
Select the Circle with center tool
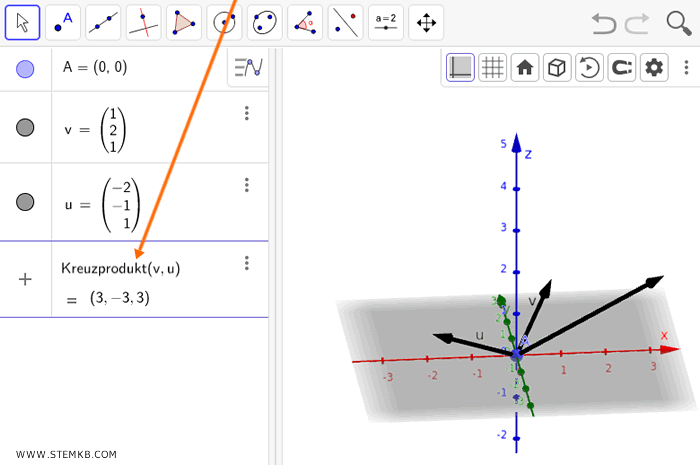click(224, 22)
